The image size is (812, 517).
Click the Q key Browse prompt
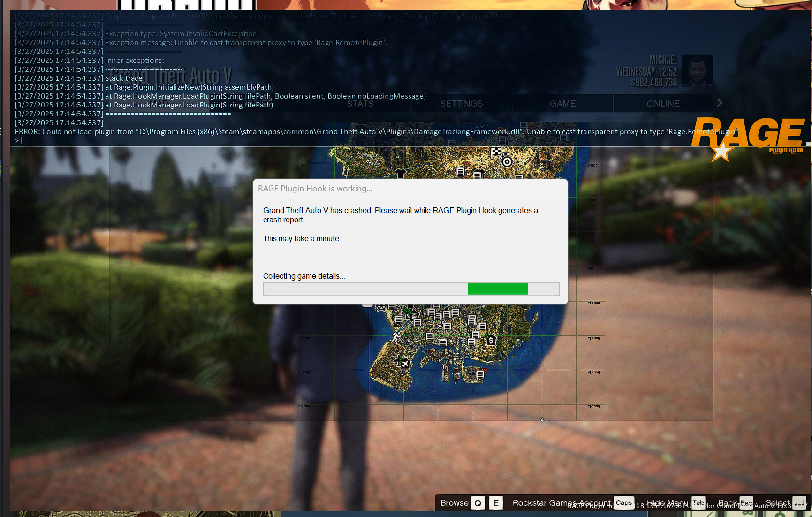pos(478,503)
